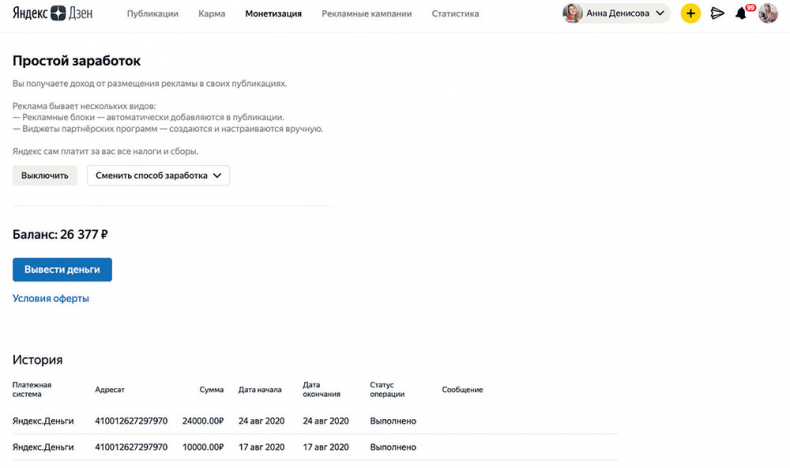The width and height of the screenshot is (790, 468).
Task: Click the yellow plus create button
Action: coord(690,14)
